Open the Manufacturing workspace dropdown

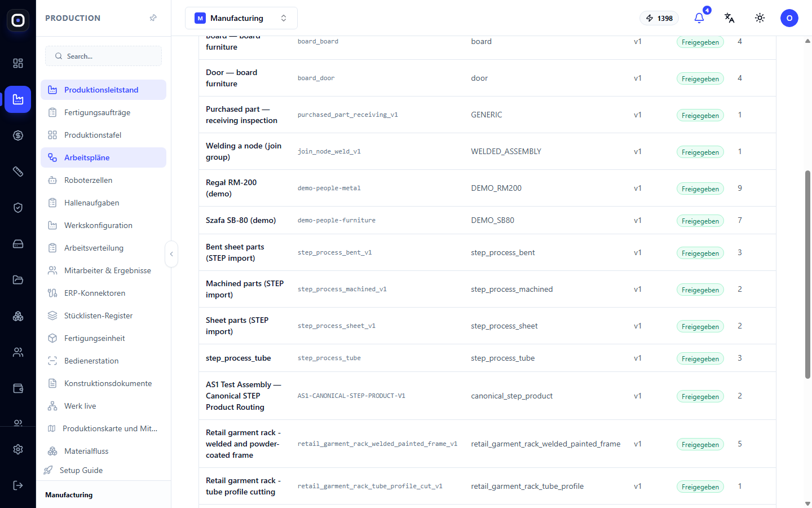pyautogui.click(x=241, y=18)
